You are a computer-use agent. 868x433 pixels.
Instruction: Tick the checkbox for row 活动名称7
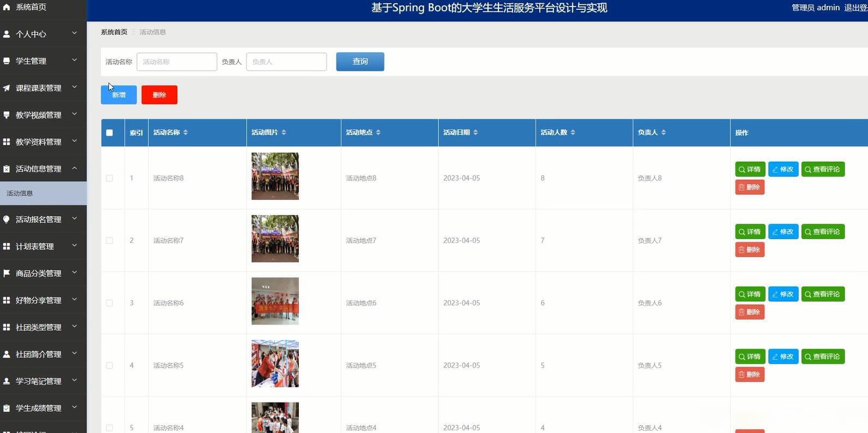[110, 241]
